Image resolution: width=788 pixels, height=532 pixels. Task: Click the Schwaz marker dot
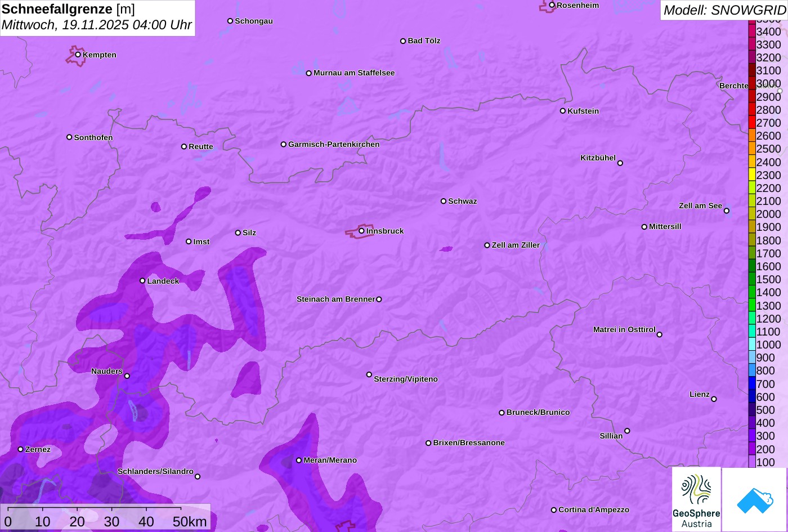444,201
